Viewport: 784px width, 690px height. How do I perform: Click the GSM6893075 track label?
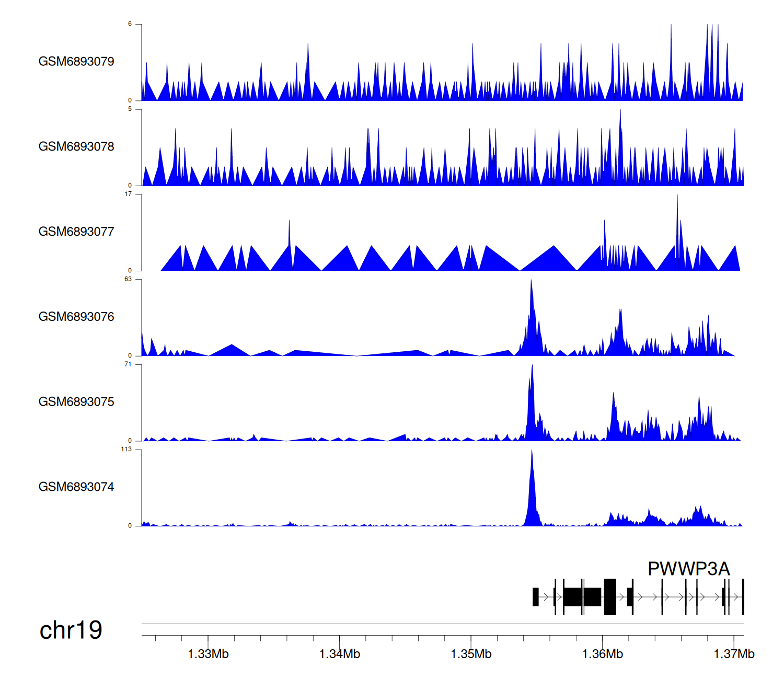click(76, 402)
